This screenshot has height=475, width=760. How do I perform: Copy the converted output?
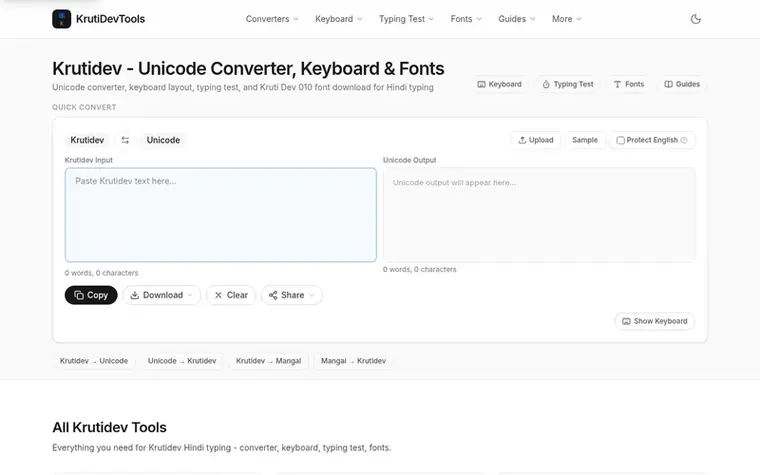pos(91,295)
